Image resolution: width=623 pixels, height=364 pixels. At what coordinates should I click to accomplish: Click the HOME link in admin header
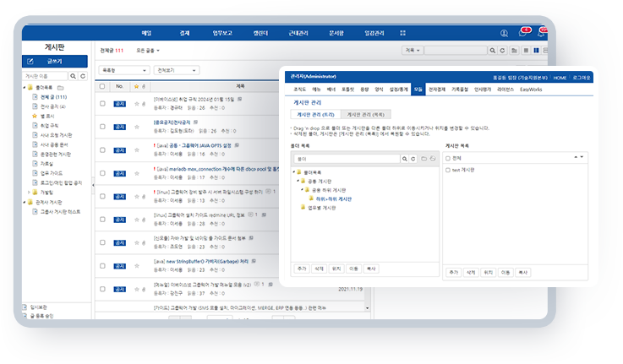(560, 78)
